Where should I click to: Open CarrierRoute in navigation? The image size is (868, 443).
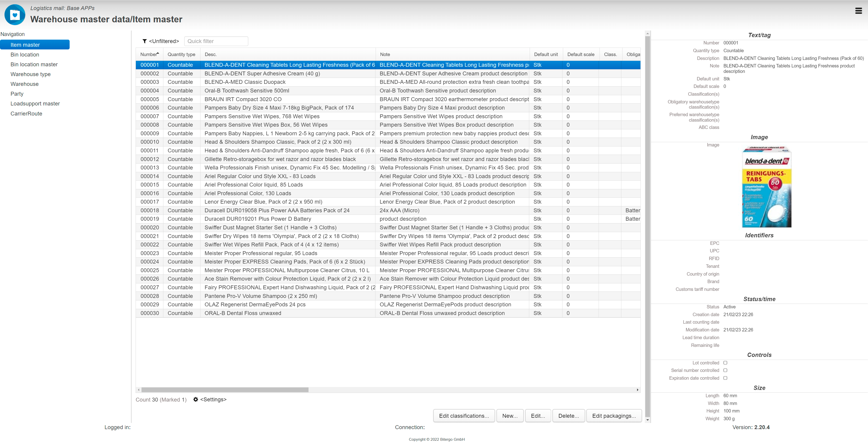(x=26, y=114)
